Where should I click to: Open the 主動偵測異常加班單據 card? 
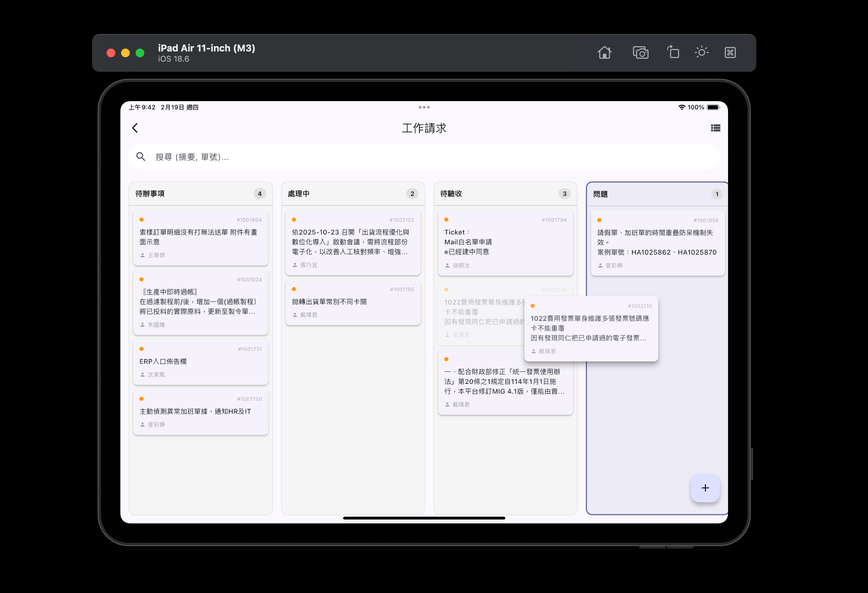coord(200,411)
